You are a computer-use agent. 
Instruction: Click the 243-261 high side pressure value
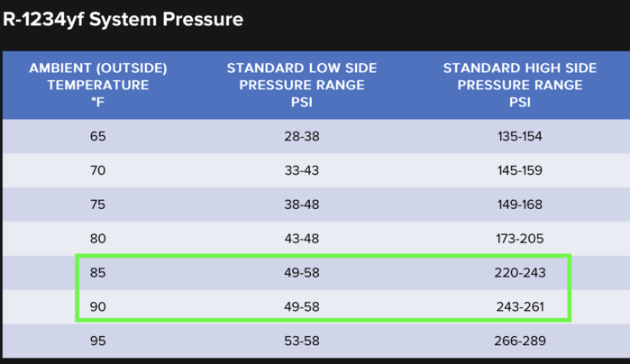pos(520,307)
